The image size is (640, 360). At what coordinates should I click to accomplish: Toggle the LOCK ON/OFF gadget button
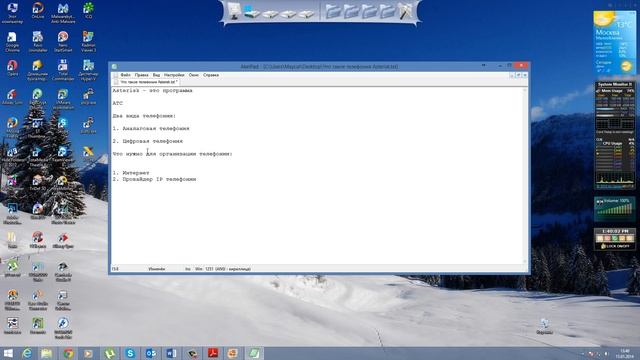[x=615, y=247]
